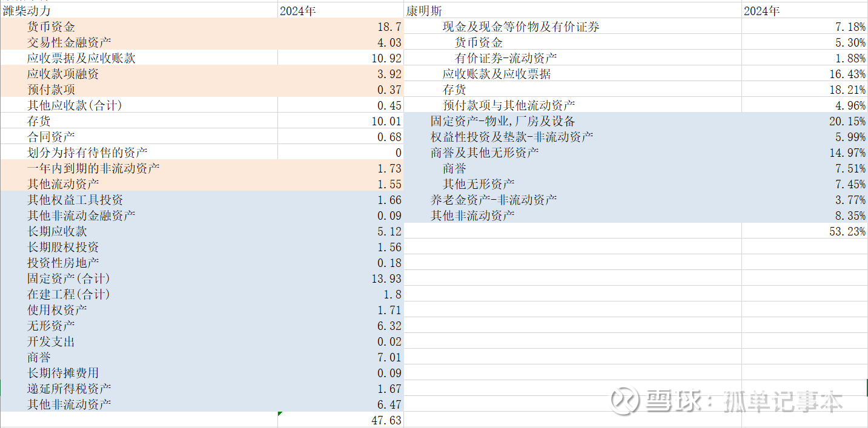
Task: Click the 长期应收款 value 5.12
Action: [x=340, y=231]
